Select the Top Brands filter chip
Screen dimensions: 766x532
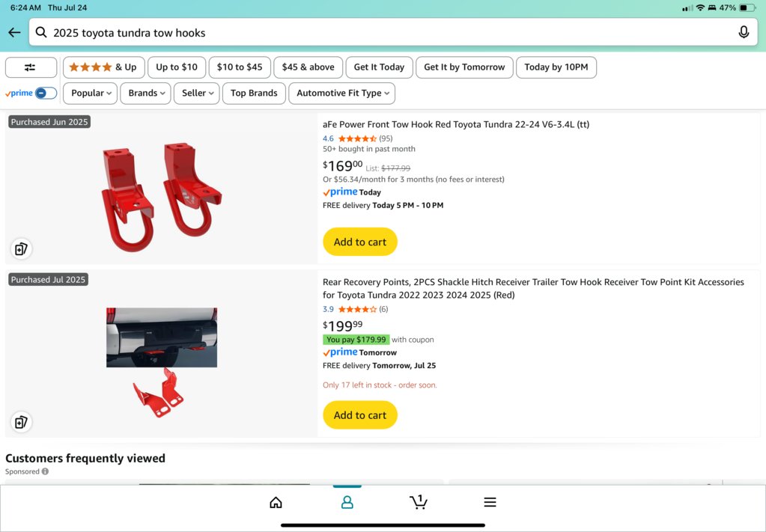[x=254, y=94]
